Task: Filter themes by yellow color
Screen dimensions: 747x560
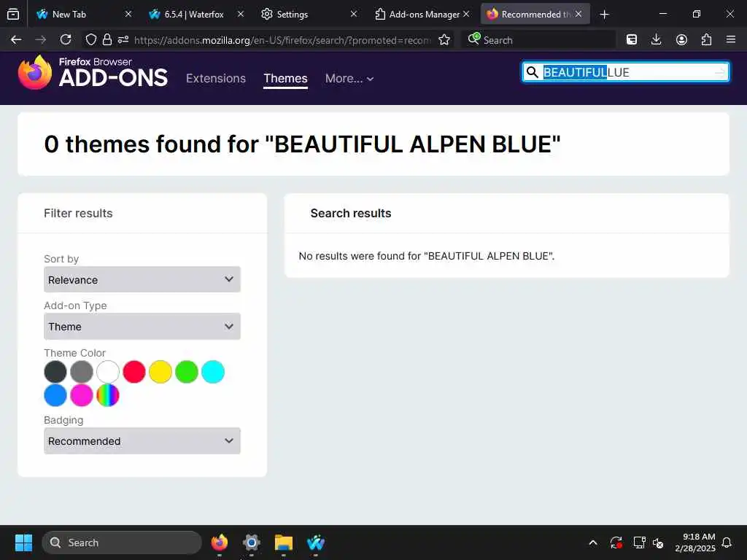Action: coord(160,371)
